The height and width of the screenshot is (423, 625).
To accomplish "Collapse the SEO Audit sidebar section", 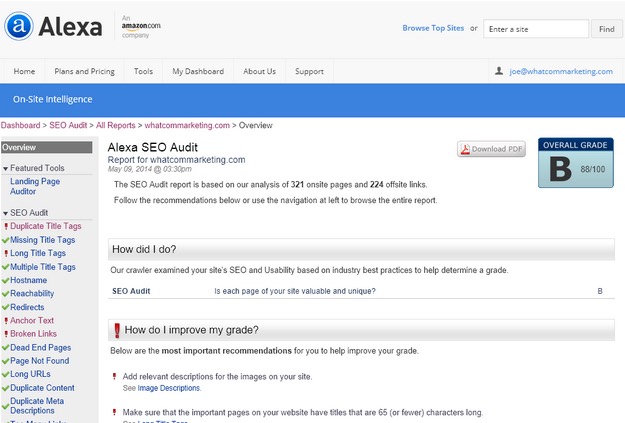I will pos(6,214).
